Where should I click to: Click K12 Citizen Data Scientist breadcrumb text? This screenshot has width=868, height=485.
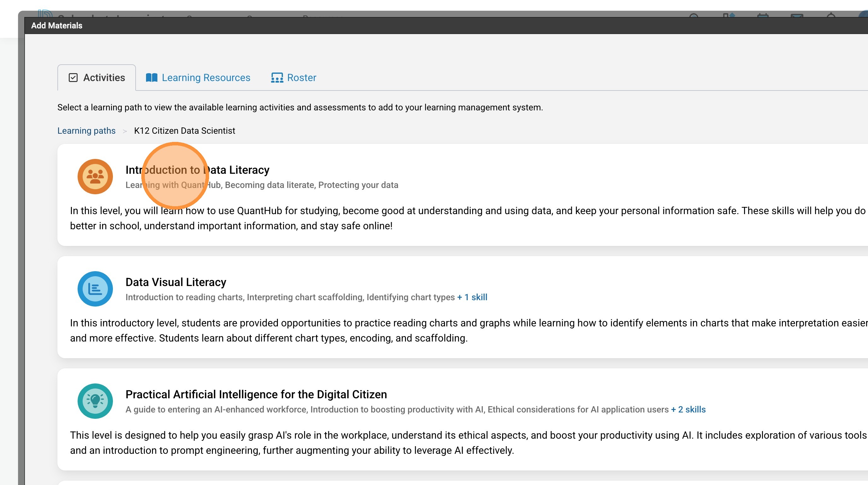coord(184,131)
